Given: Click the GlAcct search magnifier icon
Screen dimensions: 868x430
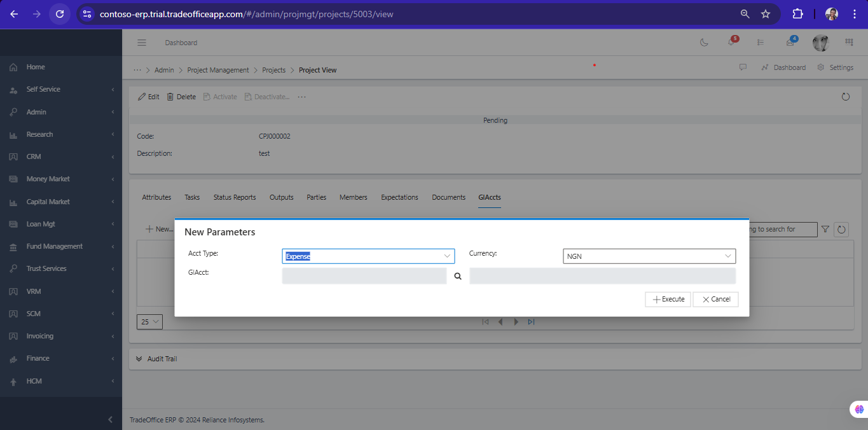Looking at the screenshot, I should tap(458, 276).
